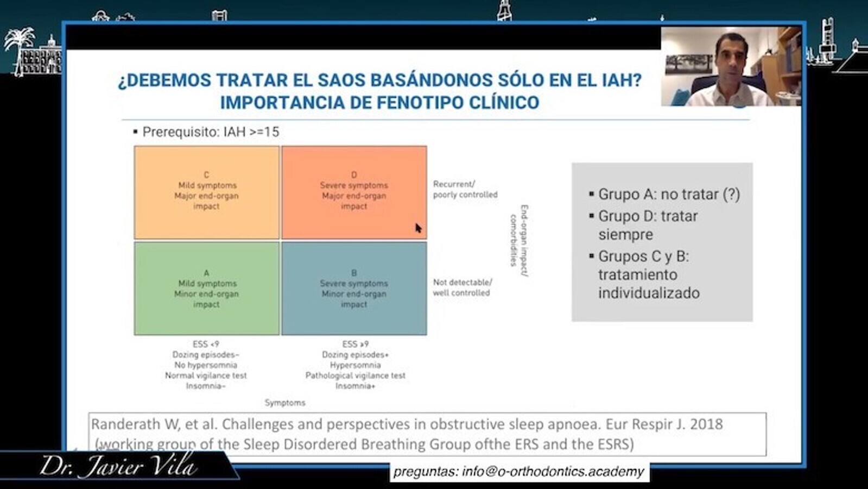Click the Prerequisito IAH >=15 bullet
The width and height of the screenshot is (868, 489).
[x=210, y=132]
